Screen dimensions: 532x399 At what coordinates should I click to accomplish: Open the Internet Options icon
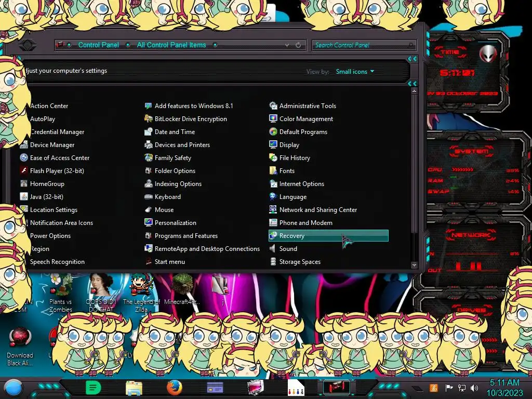273,183
